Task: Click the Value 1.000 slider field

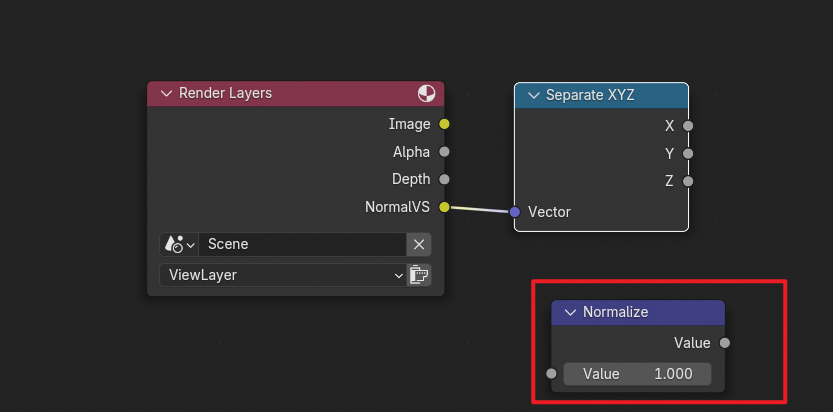Action: click(x=637, y=374)
